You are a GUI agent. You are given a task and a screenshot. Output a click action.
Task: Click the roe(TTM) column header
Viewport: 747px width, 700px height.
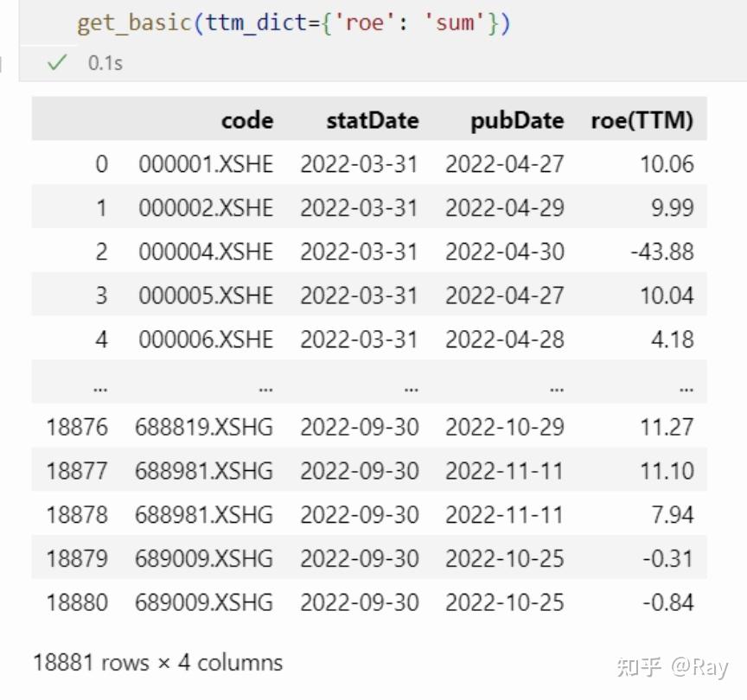coord(642,120)
